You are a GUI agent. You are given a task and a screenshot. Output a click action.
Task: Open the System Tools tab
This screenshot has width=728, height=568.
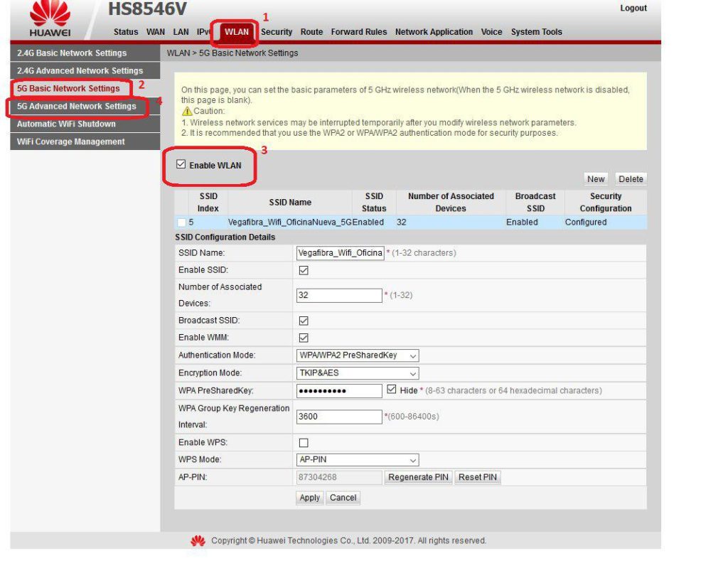pos(537,32)
